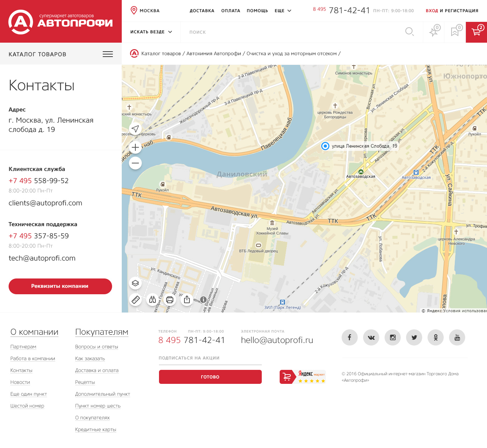Open the Odnoklassniki social icon
Viewport: 487px width, 448px height.
435,337
